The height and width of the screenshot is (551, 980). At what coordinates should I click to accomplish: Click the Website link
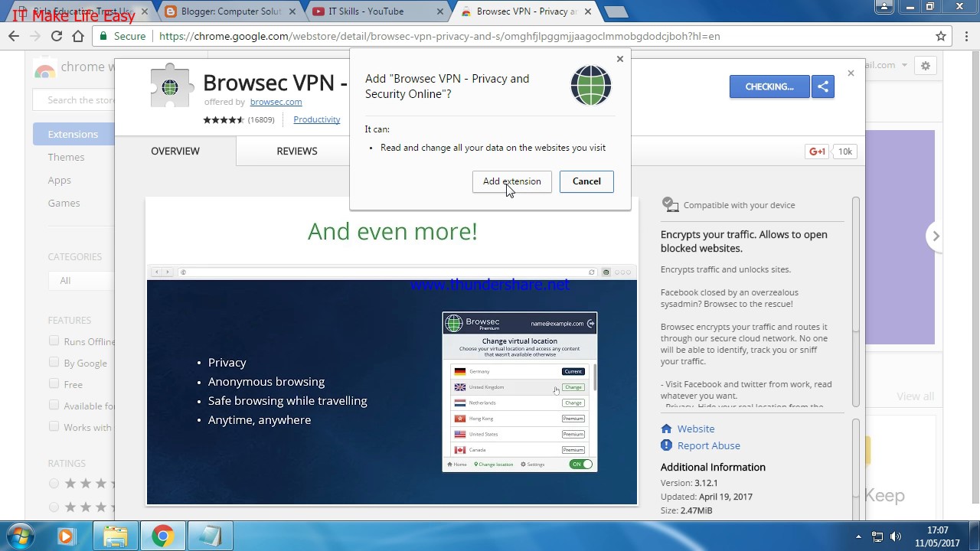click(695, 429)
